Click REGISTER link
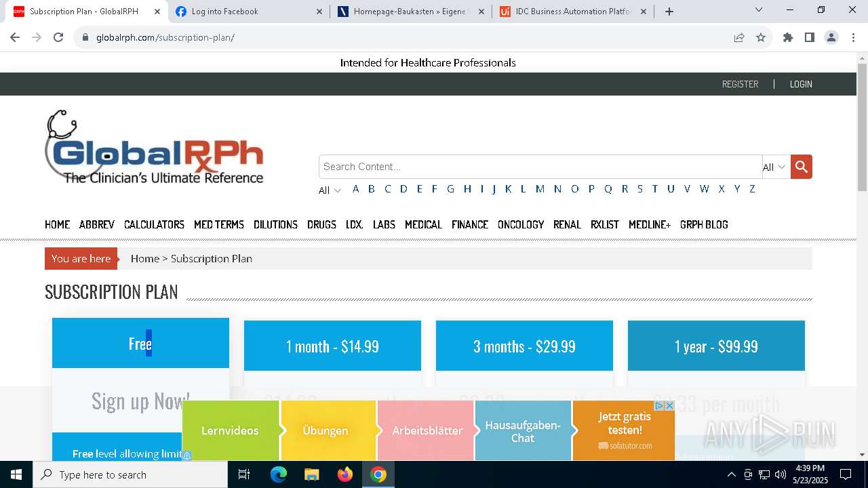 pos(740,84)
